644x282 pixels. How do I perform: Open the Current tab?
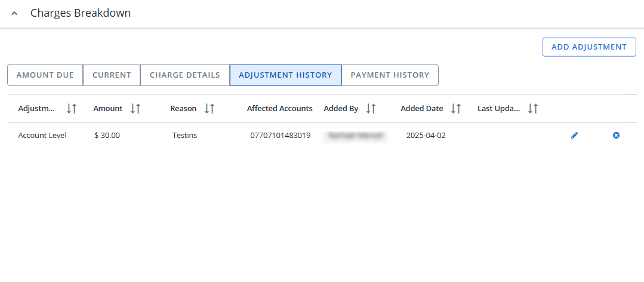(112, 75)
